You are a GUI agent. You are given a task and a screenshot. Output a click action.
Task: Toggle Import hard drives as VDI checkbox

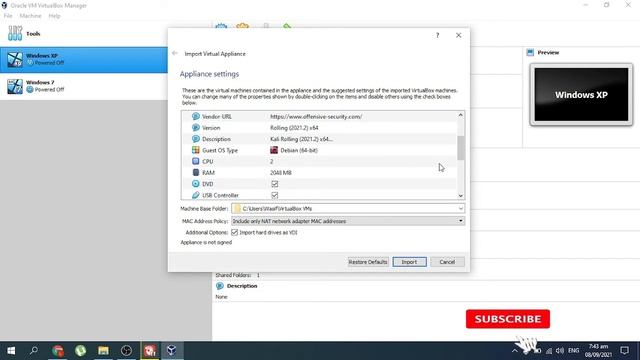tap(234, 232)
